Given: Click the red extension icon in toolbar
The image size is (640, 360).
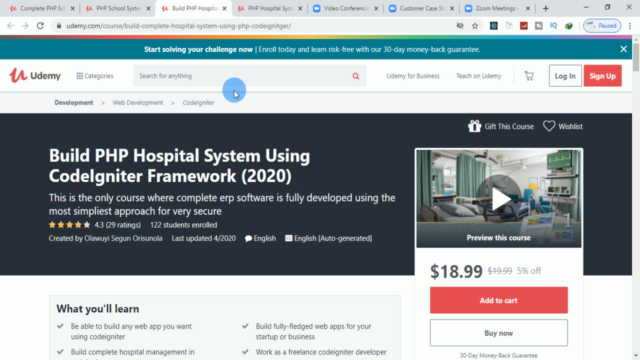Looking at the screenshot, I should click(x=524, y=26).
